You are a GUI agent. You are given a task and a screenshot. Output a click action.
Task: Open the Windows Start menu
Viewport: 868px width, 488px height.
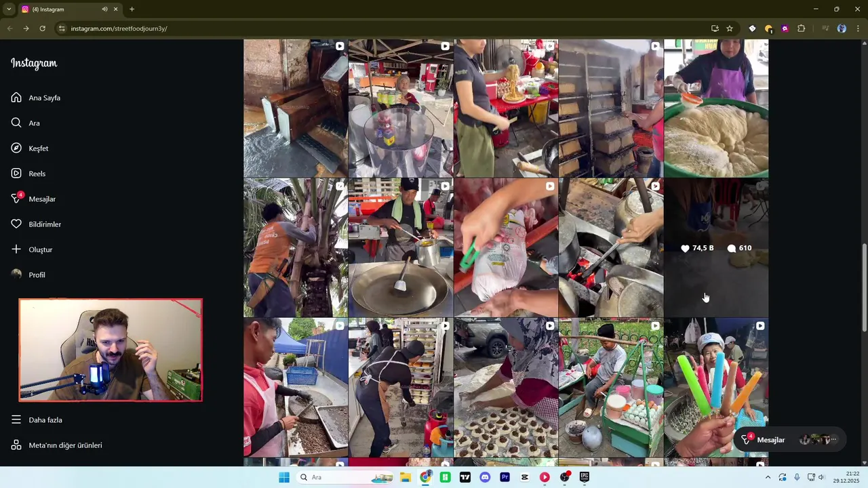point(284,477)
